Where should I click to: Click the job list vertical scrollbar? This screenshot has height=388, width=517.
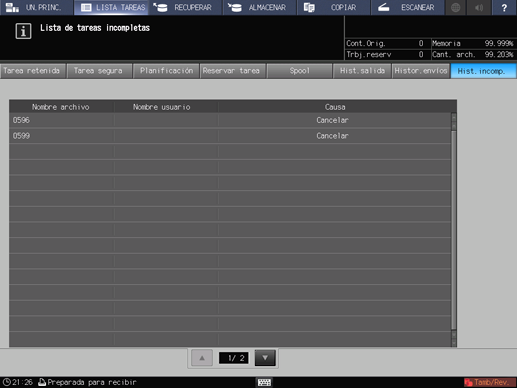454,230
